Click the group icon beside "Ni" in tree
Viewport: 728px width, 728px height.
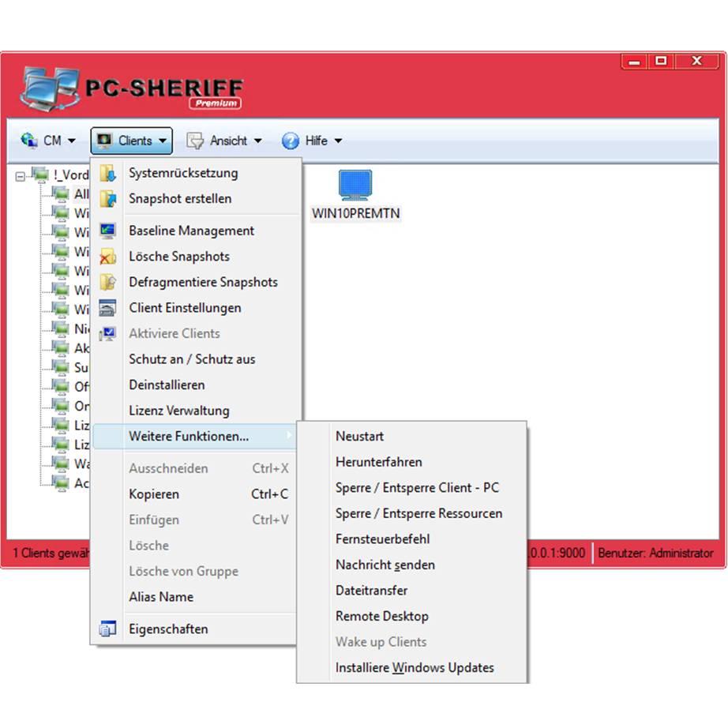coord(60,328)
